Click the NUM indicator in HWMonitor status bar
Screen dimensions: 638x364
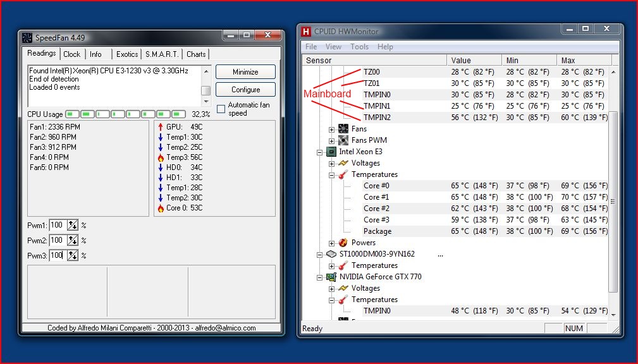[x=574, y=328]
